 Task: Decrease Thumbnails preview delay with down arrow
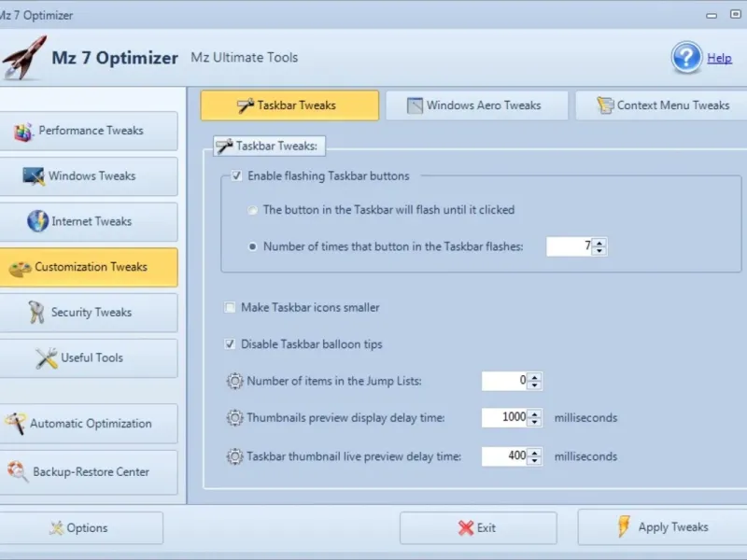[534, 422]
